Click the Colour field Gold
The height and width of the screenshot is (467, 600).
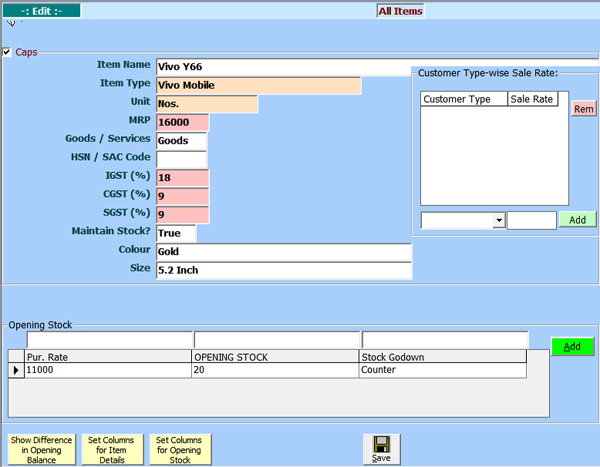point(284,252)
